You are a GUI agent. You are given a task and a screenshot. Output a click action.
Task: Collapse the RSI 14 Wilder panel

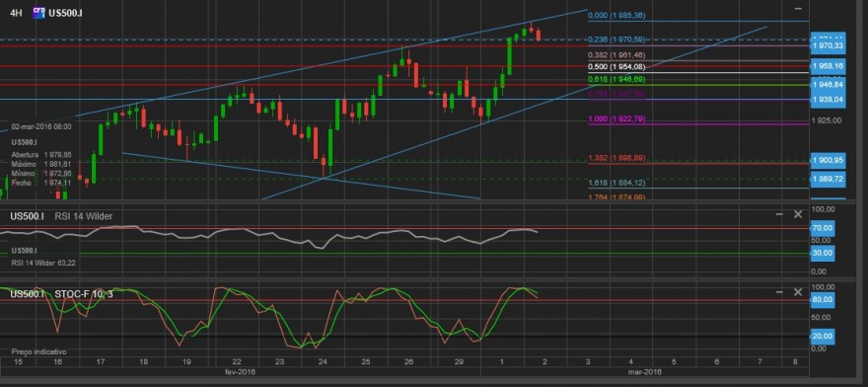(x=779, y=214)
